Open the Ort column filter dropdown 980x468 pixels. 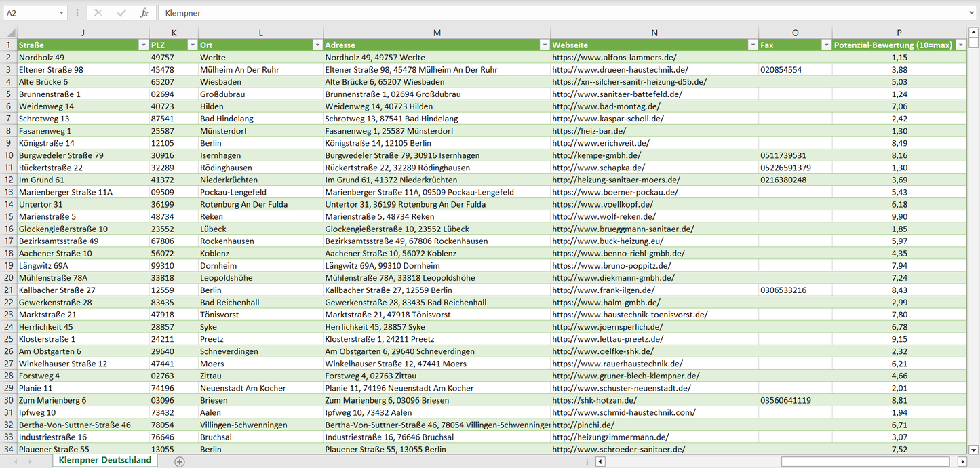tap(317, 45)
